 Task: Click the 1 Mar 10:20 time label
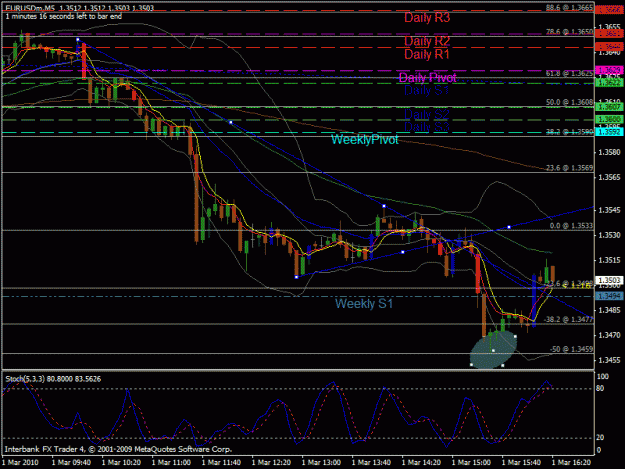click(x=121, y=463)
